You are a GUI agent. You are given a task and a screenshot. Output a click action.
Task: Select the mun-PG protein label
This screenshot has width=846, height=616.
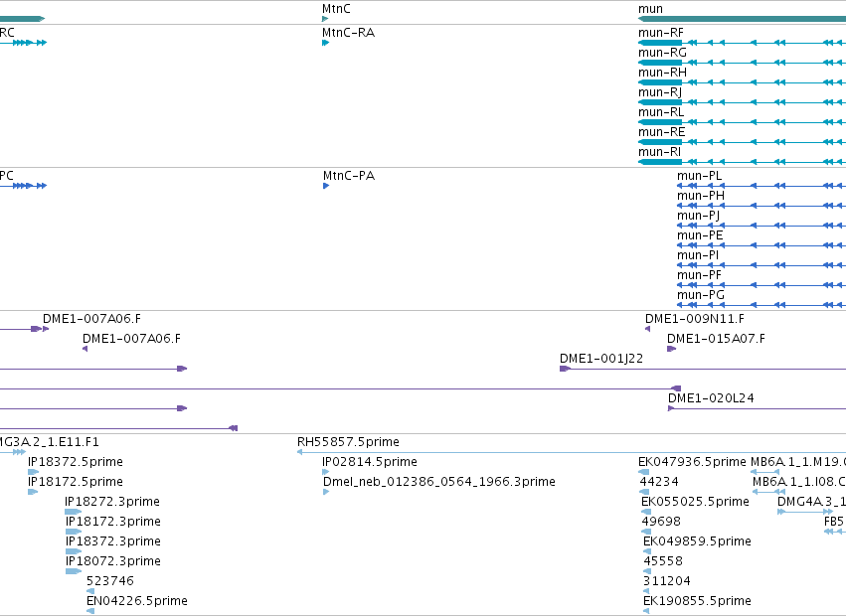[701, 296]
